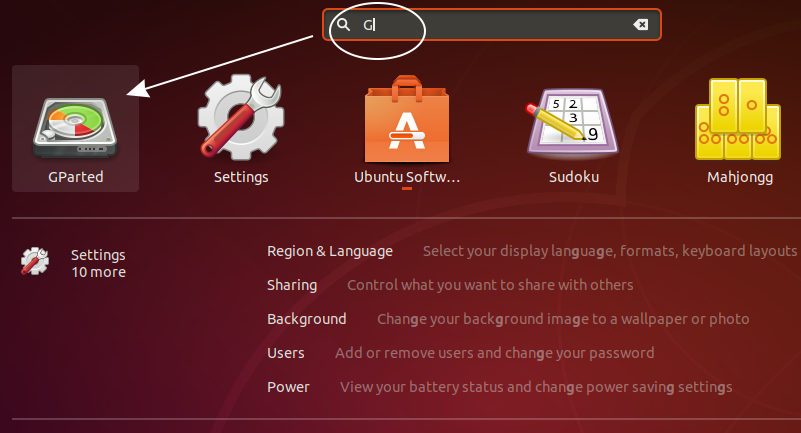Select the Mahjongg app label text
801x433 pixels.
(x=740, y=178)
